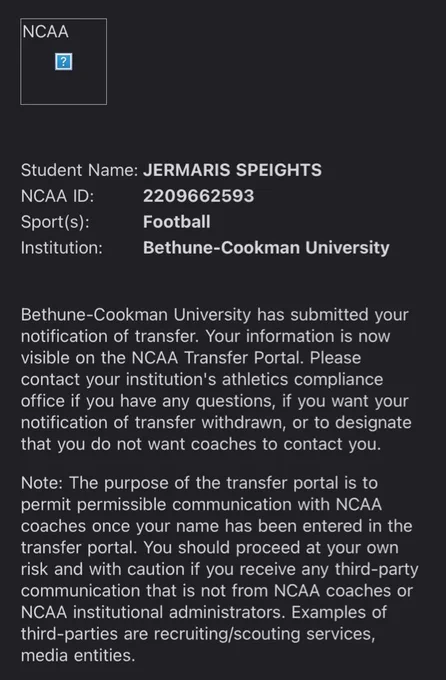Click the text notification of transfer withdrawn
This screenshot has height=680, width=446.
coord(151,422)
